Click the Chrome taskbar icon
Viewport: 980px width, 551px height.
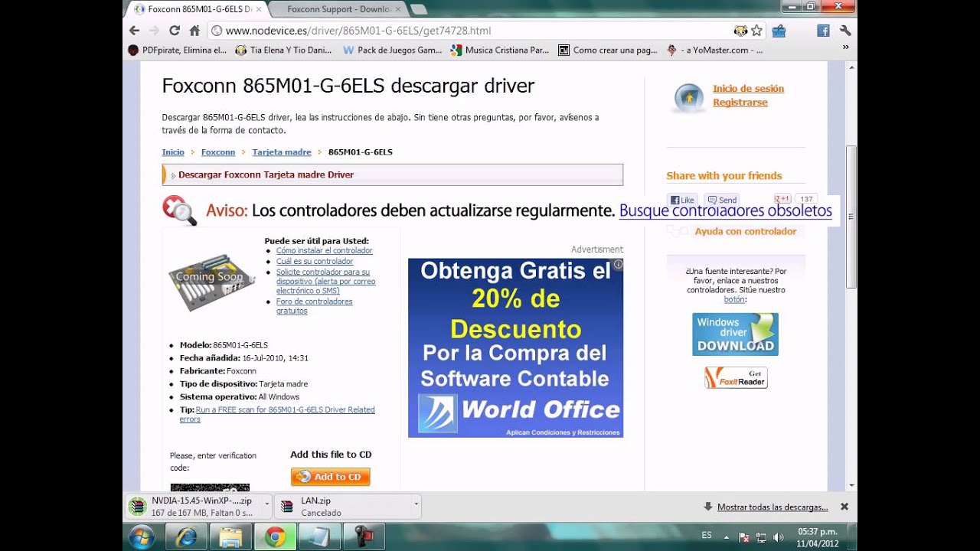coord(275,537)
